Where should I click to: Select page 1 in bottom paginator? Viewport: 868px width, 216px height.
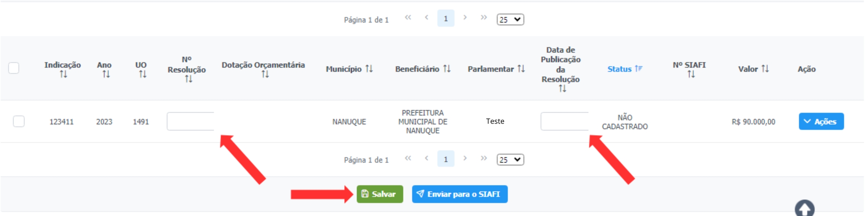click(446, 159)
